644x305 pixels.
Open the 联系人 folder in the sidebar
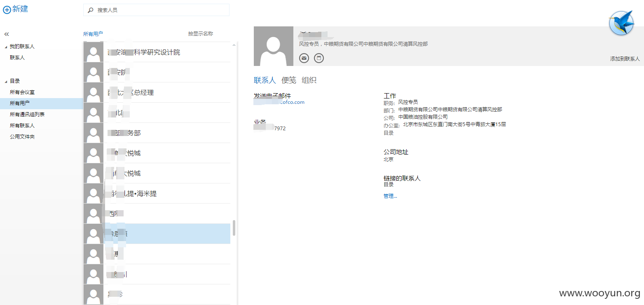17,58
